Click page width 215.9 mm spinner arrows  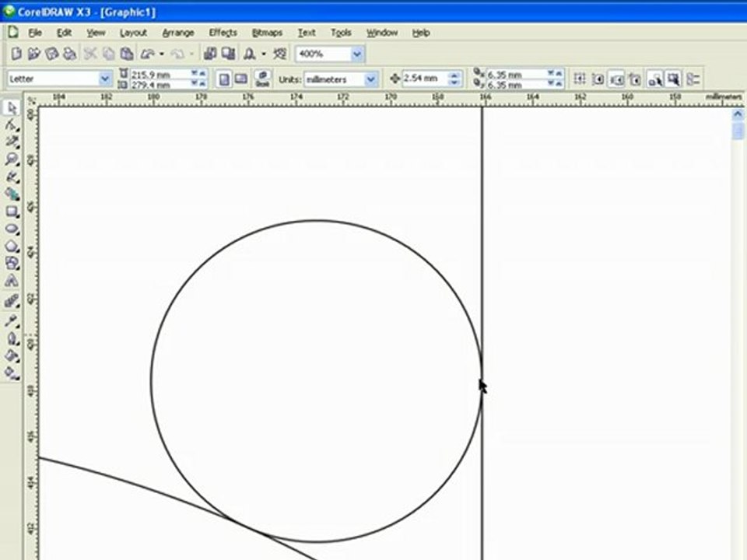coord(198,74)
